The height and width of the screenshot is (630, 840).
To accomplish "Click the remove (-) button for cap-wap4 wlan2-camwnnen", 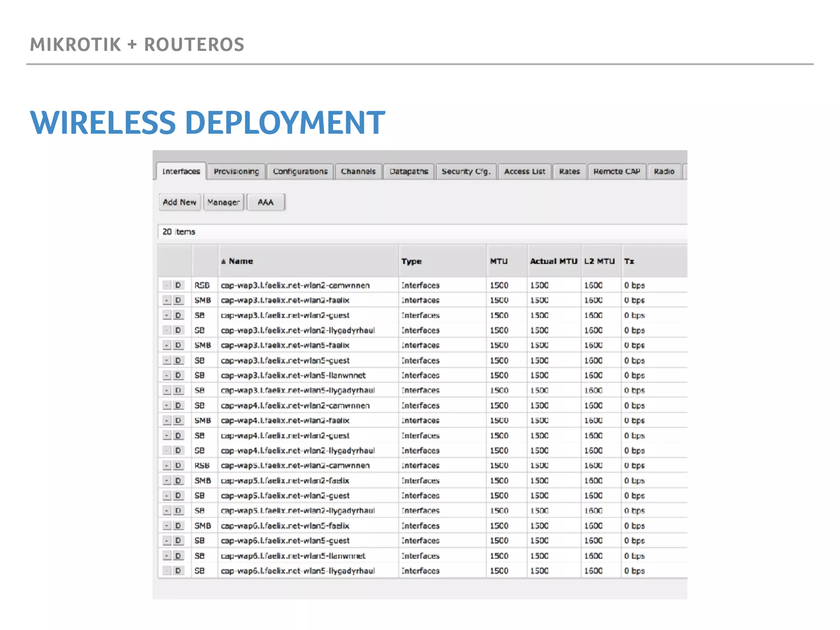I will (167, 406).
